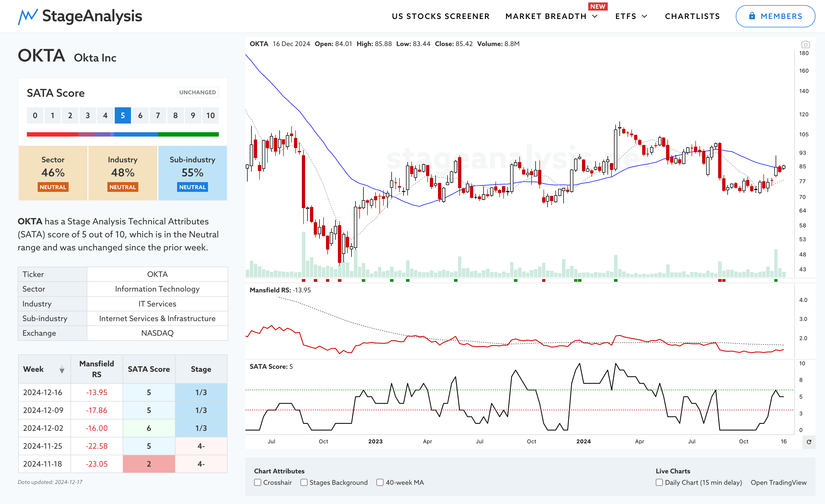Click the SATA Score column header

149,369
